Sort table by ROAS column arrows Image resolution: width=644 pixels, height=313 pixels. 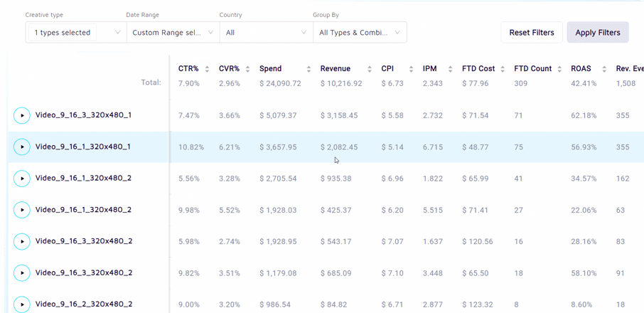coord(604,69)
